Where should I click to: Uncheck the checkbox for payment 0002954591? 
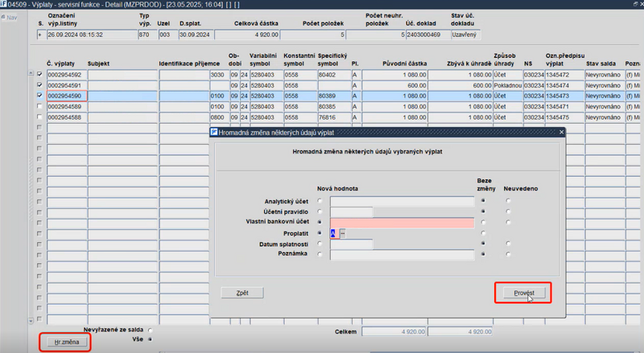point(39,85)
